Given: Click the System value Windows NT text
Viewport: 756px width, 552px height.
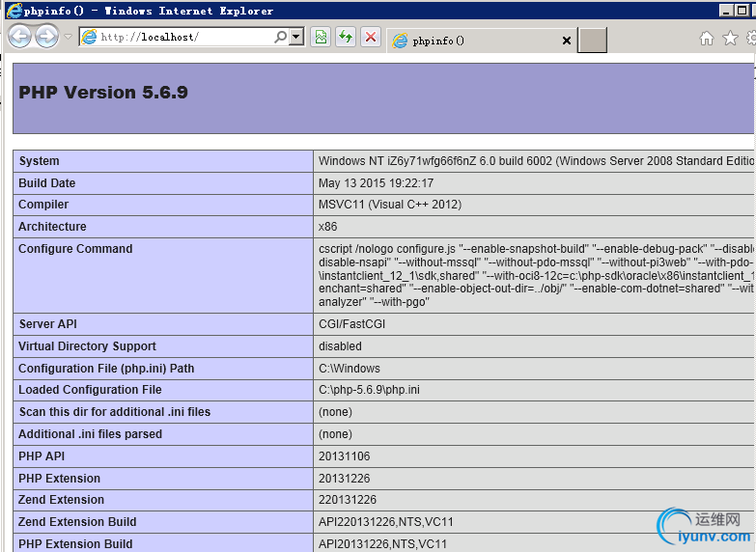Looking at the screenshot, I should pyautogui.click(x=535, y=161).
